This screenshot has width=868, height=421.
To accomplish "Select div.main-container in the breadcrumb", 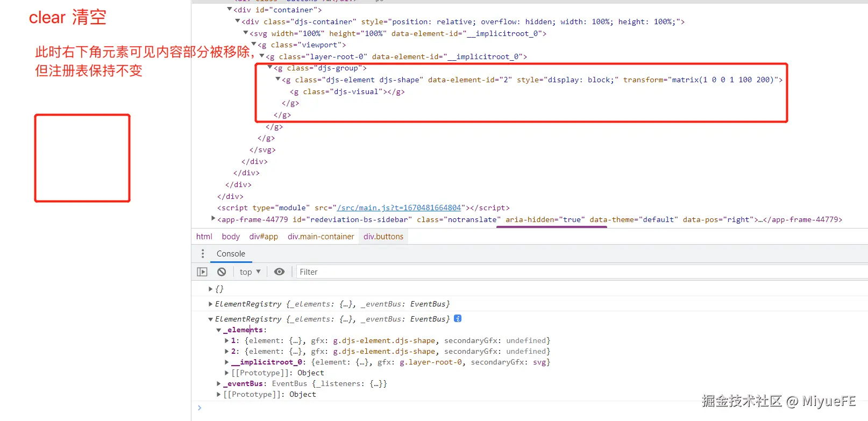I will point(321,237).
